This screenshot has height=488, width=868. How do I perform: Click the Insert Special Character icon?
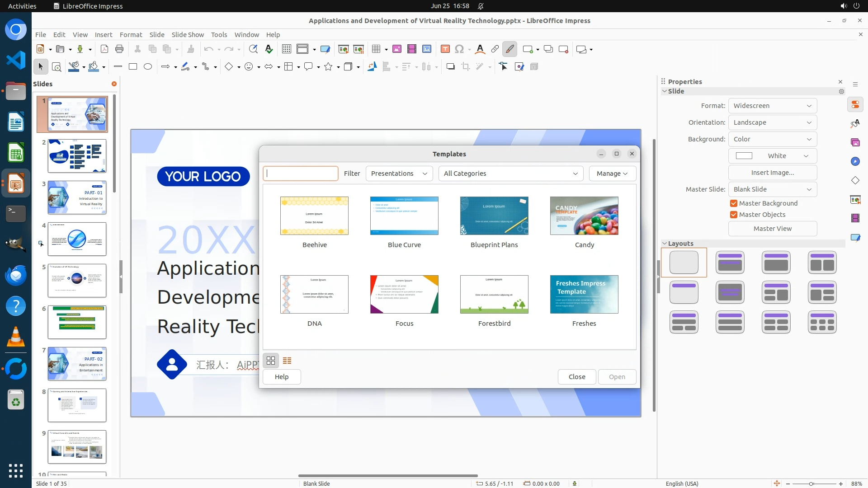[x=459, y=49]
